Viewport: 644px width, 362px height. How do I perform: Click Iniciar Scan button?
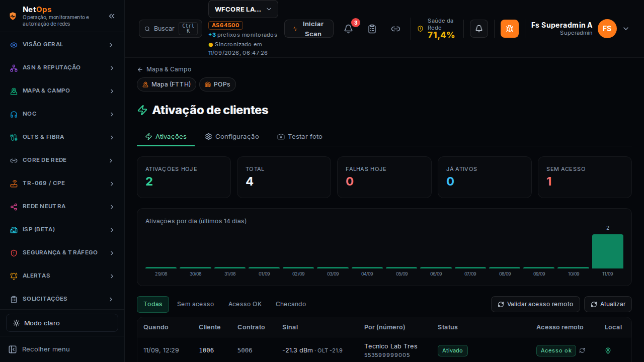point(309,29)
